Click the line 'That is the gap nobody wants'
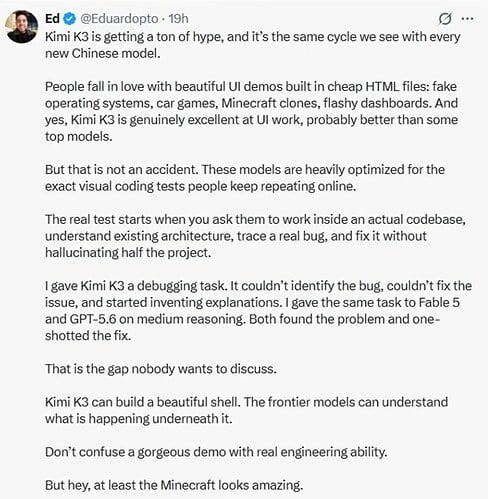The width and height of the screenshot is (488, 499). (161, 369)
